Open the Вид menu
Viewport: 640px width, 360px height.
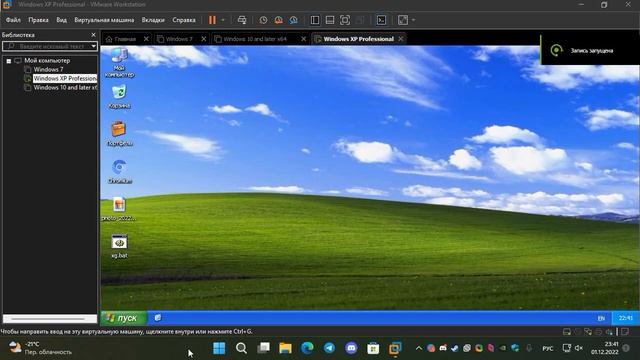click(62, 20)
